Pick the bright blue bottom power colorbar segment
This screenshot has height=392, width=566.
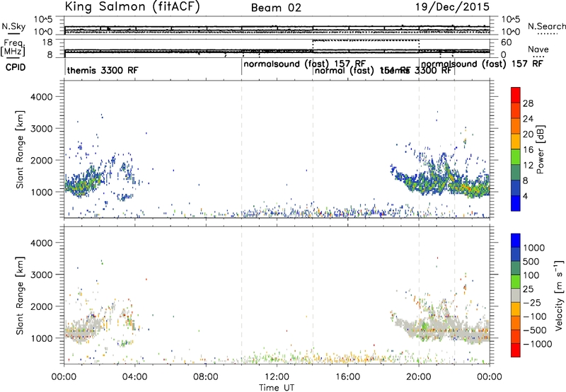[516, 203]
